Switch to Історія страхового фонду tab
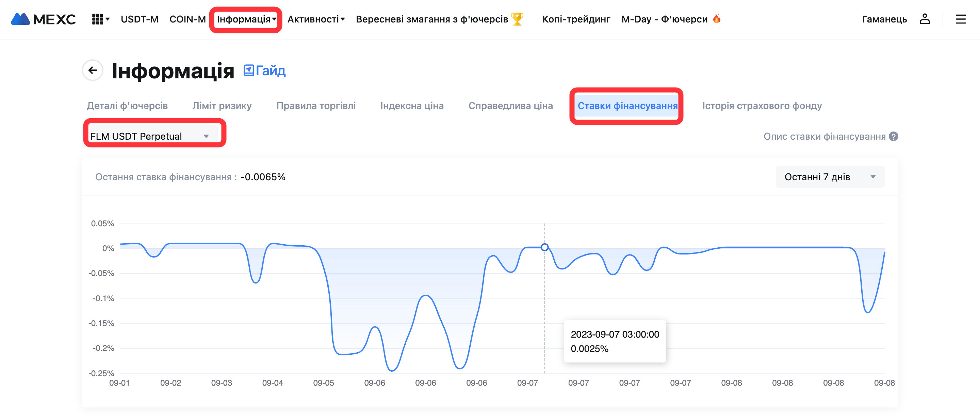 (762, 106)
